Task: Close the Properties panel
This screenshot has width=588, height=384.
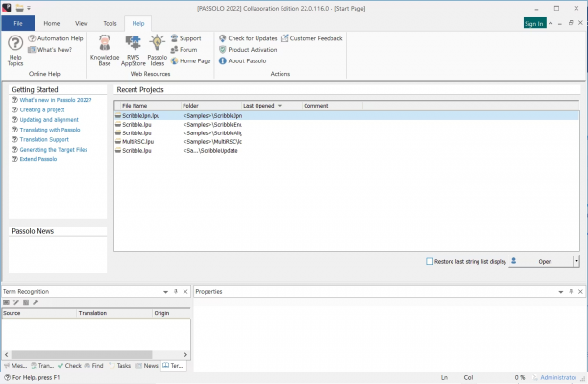Action: pyautogui.click(x=580, y=292)
